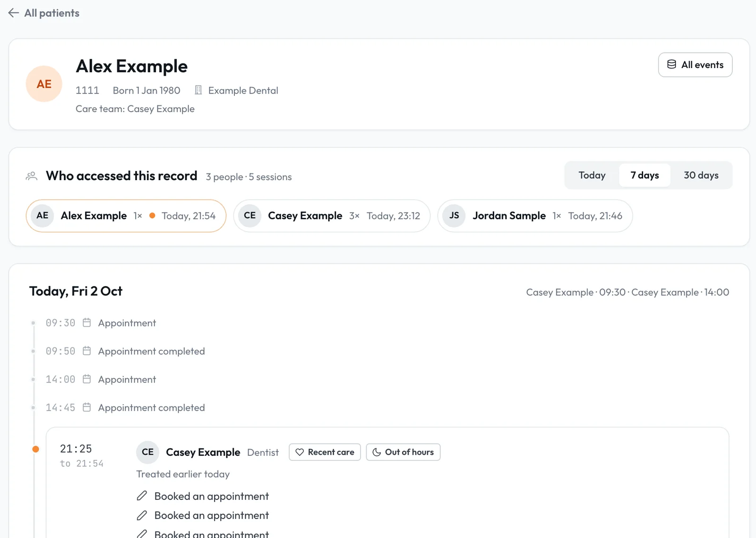The width and height of the screenshot is (756, 538).
Task: Click the building icon beside Example Dental
Action: [198, 90]
